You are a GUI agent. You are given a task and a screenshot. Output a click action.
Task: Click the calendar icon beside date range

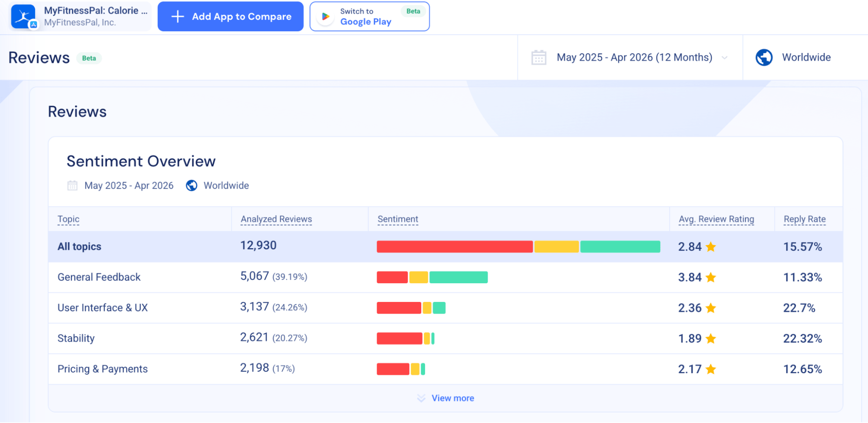coord(538,57)
